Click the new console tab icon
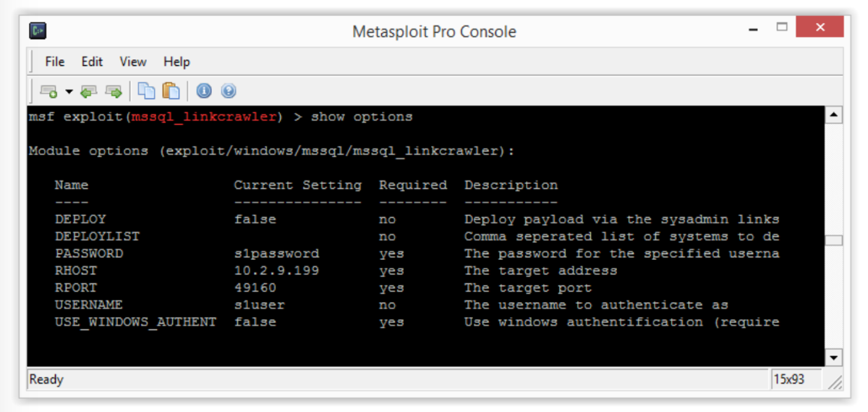The image size is (868, 412). 48,91
